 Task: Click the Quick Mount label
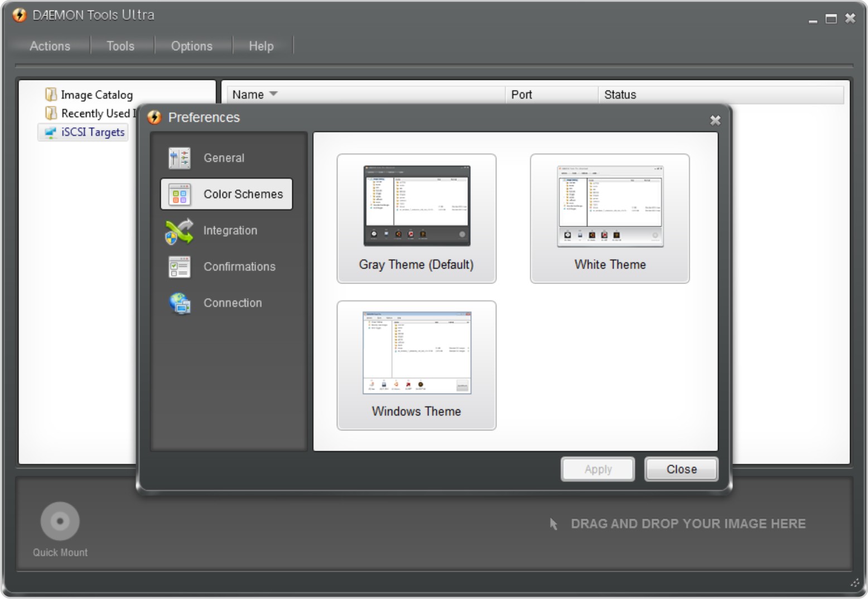click(60, 552)
